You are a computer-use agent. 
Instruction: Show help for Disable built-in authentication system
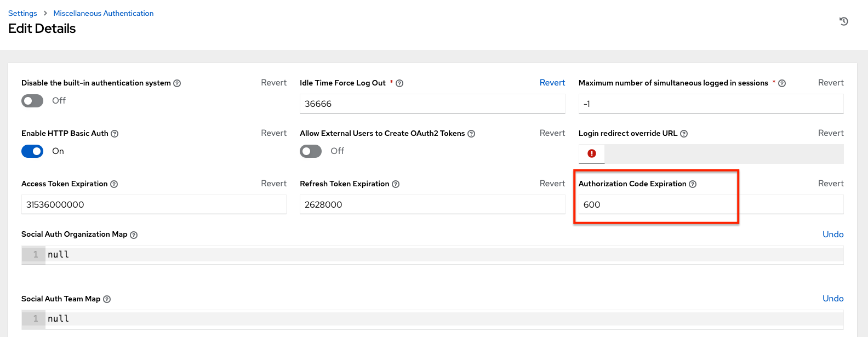coord(177,83)
